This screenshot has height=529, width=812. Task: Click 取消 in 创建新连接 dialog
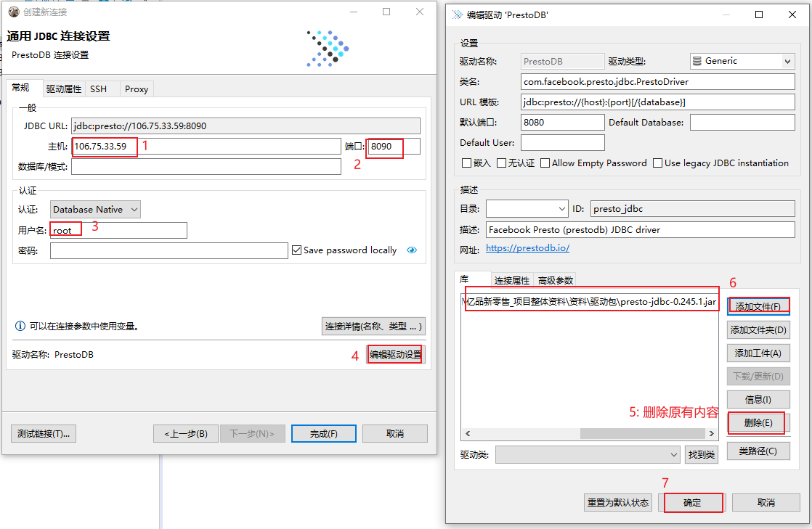point(395,434)
